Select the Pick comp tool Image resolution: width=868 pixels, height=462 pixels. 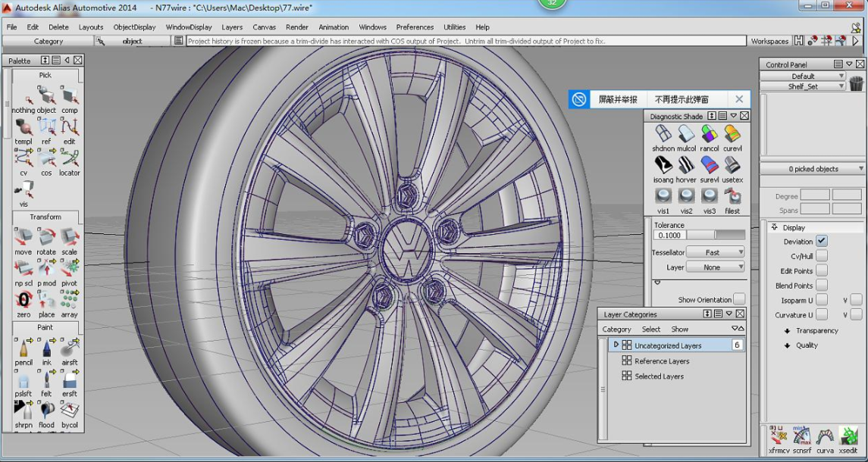[69, 99]
